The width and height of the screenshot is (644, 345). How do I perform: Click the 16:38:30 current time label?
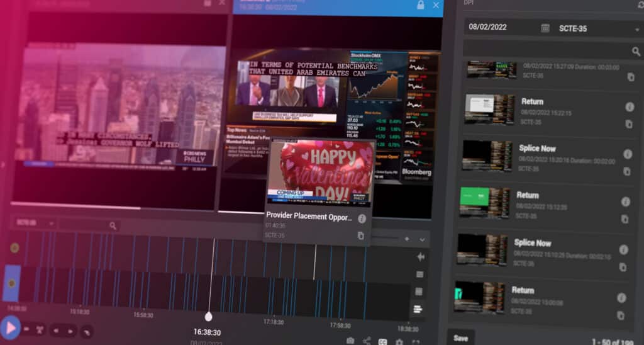[x=207, y=332]
